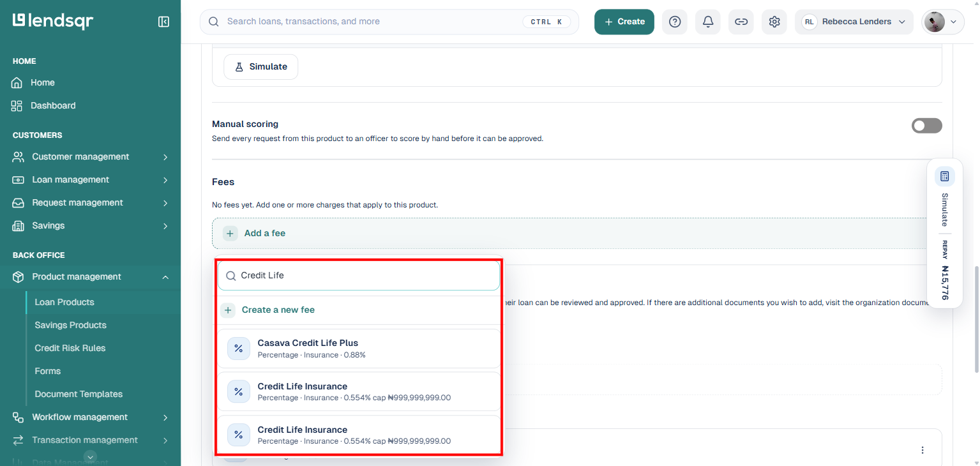This screenshot has width=980, height=466.
Task: Open the profile avatar dropdown arrow
Action: click(954, 22)
